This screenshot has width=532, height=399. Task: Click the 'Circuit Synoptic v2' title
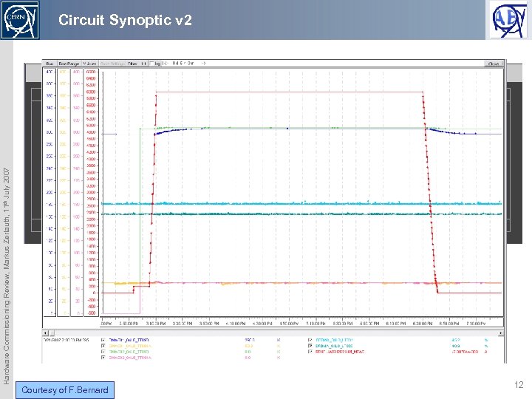[125, 20]
